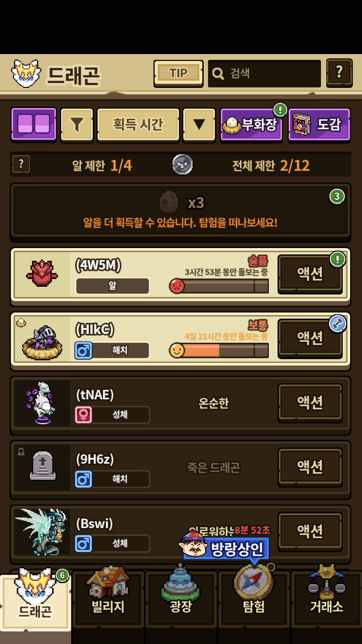
Task: Open the 부화장 hatchery
Action: tap(251, 125)
